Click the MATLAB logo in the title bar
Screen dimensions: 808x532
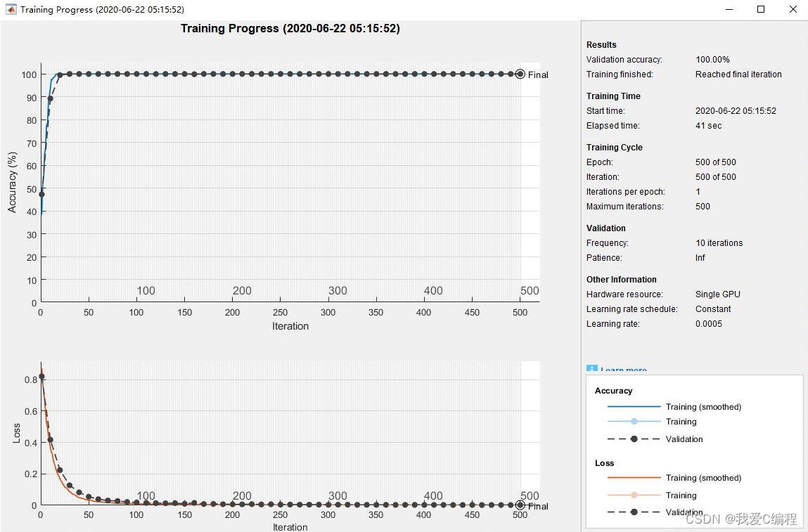coord(11,10)
